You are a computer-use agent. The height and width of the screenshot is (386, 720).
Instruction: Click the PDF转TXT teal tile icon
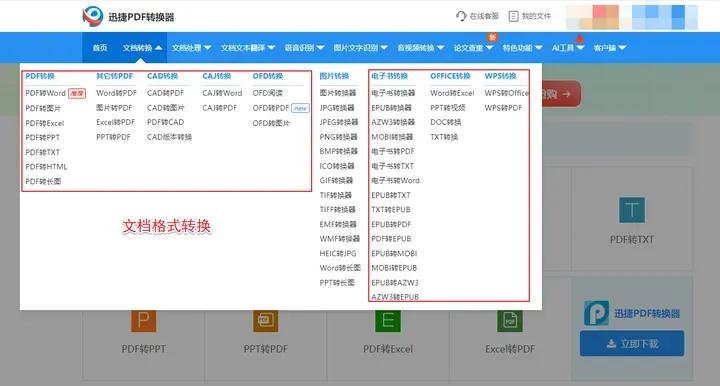click(632, 210)
